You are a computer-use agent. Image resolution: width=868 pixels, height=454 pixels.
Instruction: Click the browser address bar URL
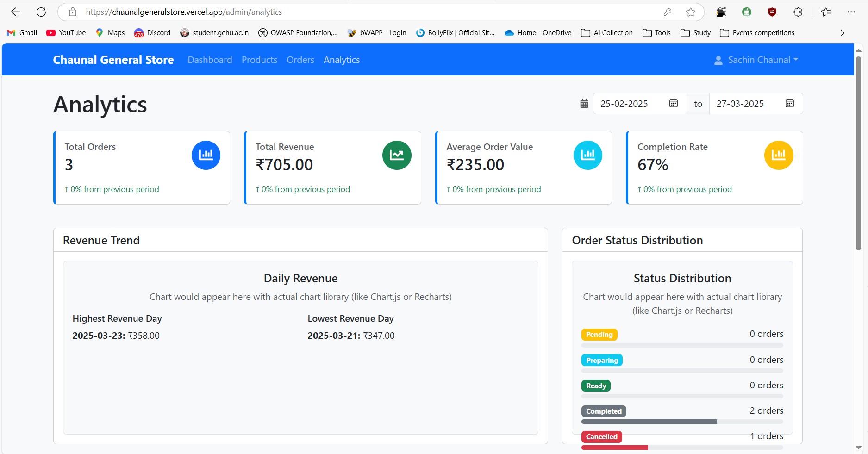(324, 12)
